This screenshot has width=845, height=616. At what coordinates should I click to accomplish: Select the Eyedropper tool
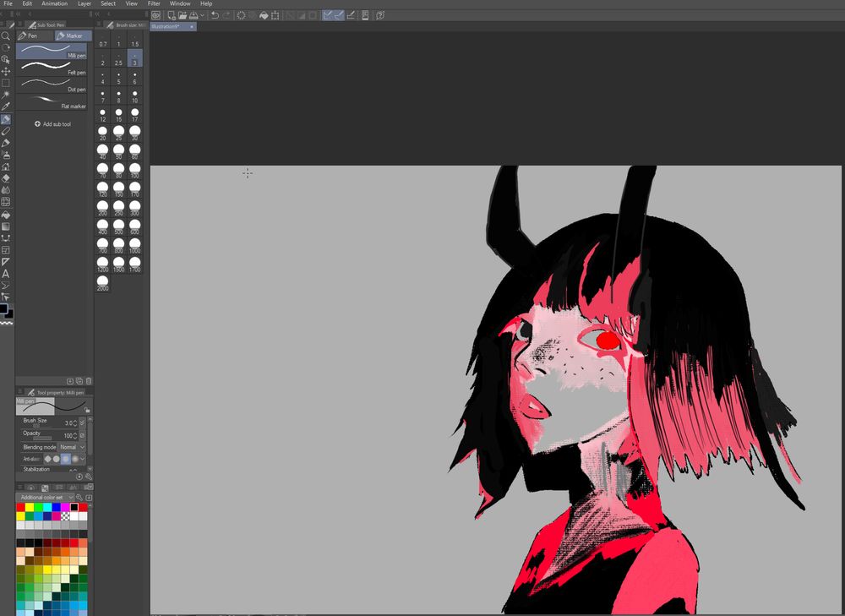click(5, 106)
